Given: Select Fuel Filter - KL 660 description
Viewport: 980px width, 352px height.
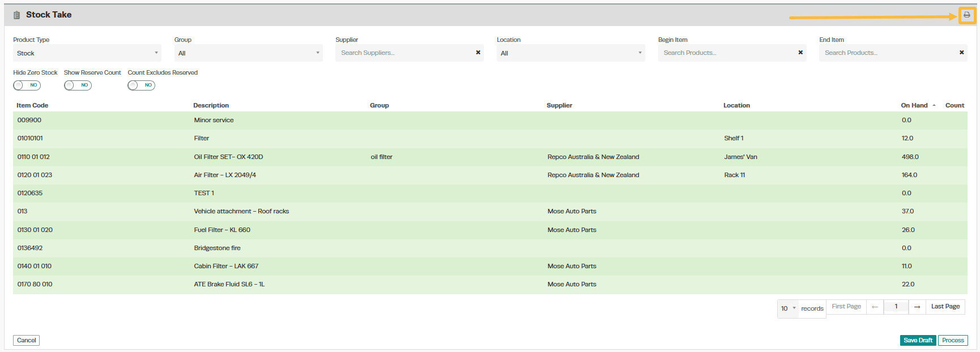Looking at the screenshot, I should (x=222, y=230).
